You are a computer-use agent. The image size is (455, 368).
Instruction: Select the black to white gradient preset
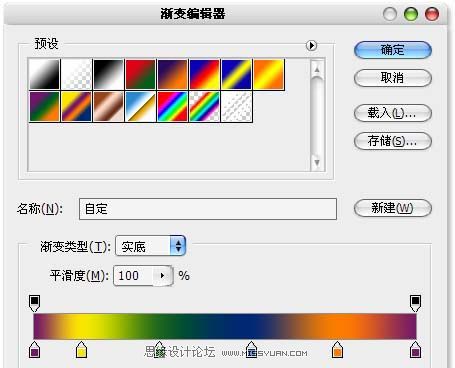click(x=108, y=74)
